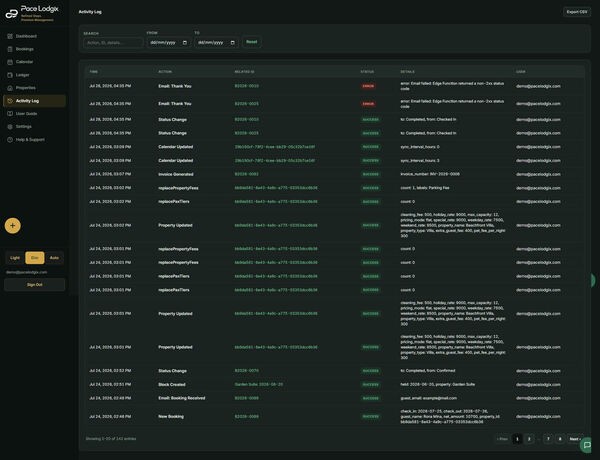Open the green chat bubble widget

(587, 445)
